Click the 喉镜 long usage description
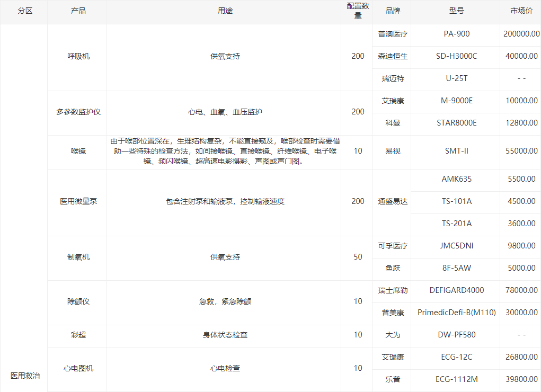Screen dimensions: 541x392 (225, 151)
